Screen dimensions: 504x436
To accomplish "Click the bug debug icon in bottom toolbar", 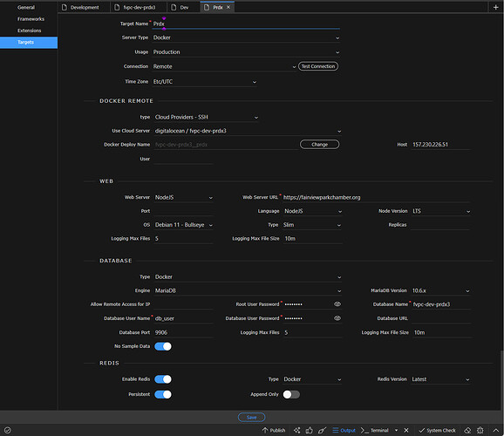I will 480,430.
